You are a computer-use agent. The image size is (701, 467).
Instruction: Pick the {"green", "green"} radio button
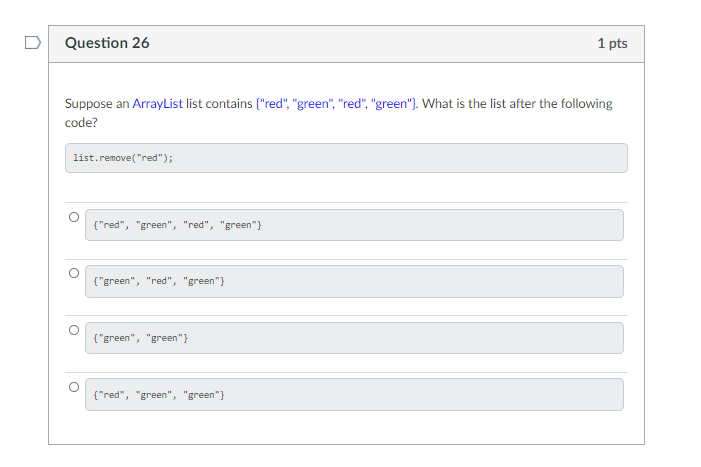pyautogui.click(x=74, y=330)
